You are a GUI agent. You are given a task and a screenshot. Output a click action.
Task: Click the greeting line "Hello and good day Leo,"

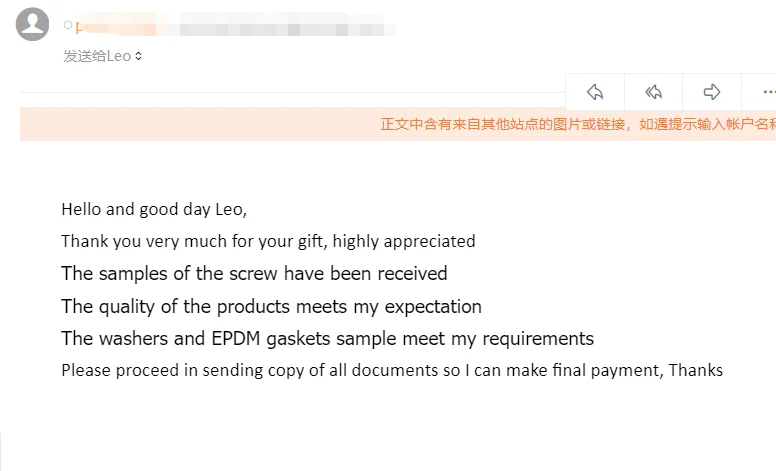pyautogui.click(x=154, y=209)
